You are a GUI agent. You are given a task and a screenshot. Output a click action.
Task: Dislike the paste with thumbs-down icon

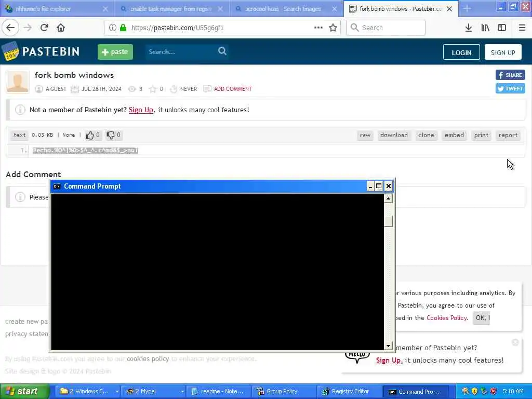click(x=111, y=135)
